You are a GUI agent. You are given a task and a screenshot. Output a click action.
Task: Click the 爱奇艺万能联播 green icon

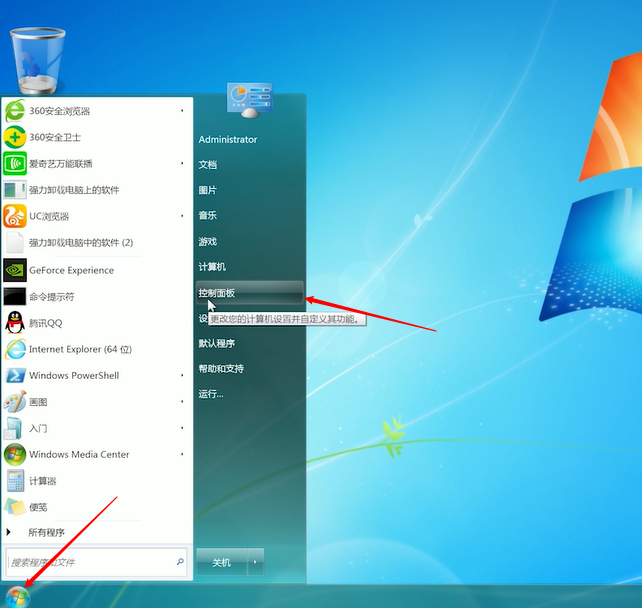tap(15, 163)
